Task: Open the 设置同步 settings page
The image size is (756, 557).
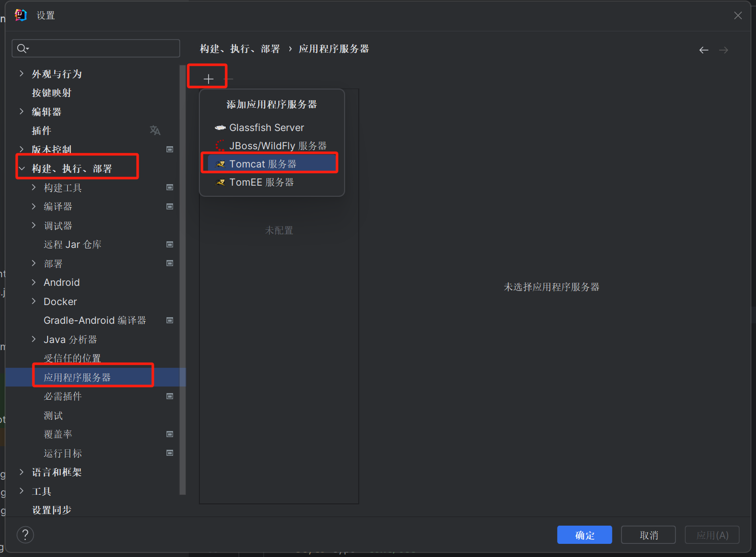Action: pos(52,510)
